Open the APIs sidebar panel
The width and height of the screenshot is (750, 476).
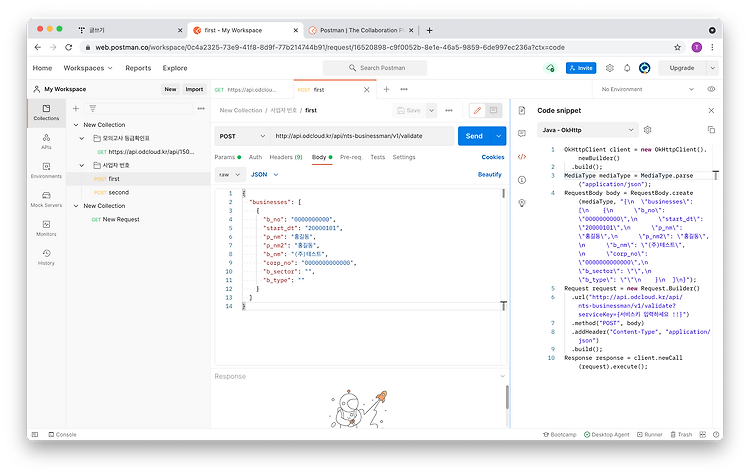pyautogui.click(x=46, y=142)
